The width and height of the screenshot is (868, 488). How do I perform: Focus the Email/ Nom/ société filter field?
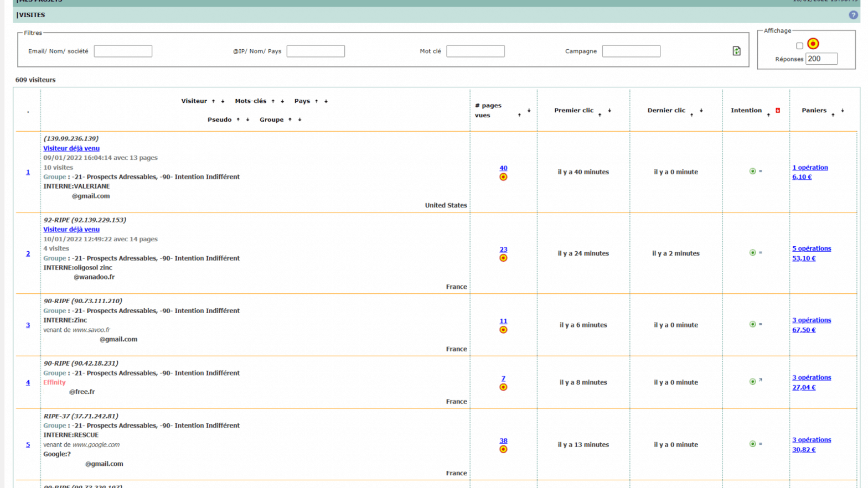click(x=123, y=51)
